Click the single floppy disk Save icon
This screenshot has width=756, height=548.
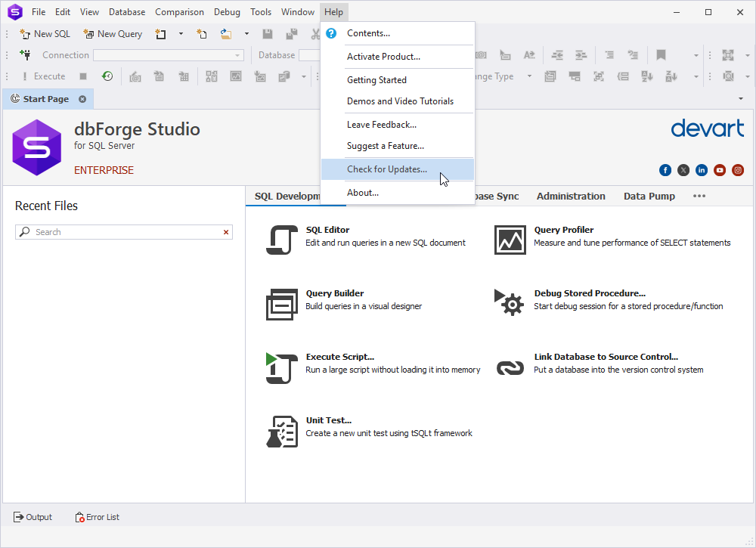coord(267,34)
